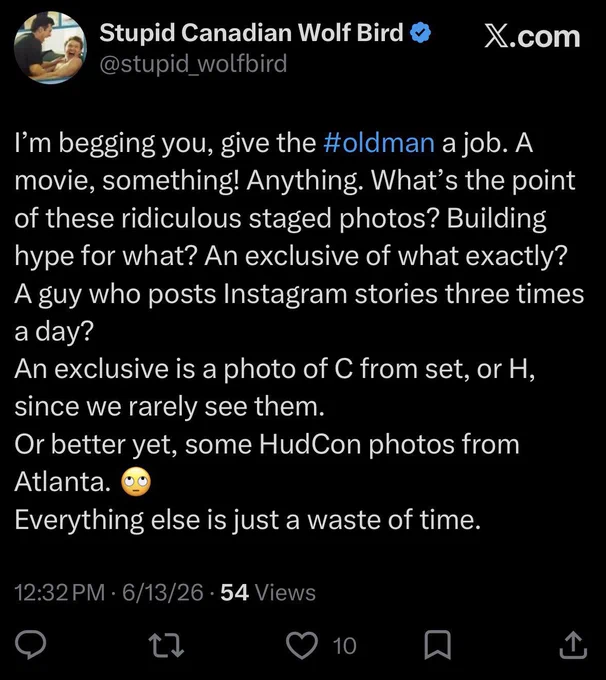Click the blue verified checkmark badge

tap(420, 33)
